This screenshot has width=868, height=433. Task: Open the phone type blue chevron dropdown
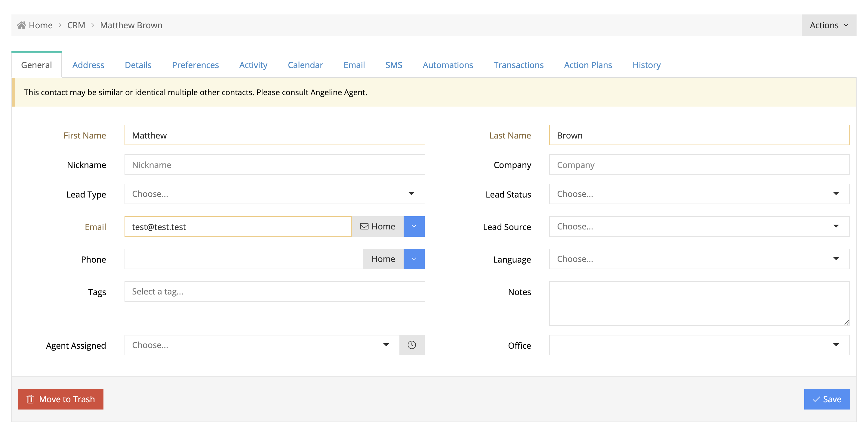(x=414, y=259)
